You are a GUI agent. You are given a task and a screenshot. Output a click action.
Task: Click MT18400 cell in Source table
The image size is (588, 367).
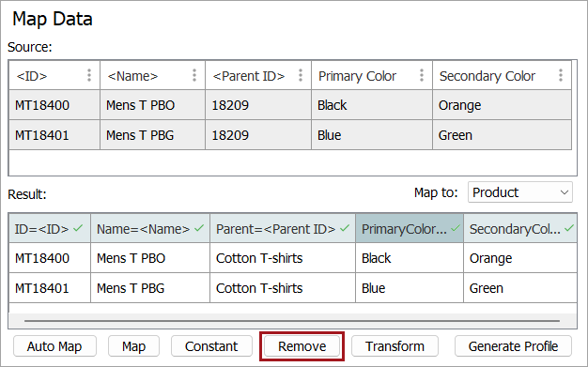54,105
